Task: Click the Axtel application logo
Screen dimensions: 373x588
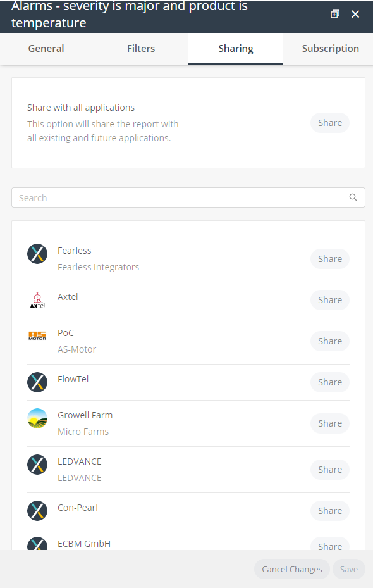Action: 37,299
